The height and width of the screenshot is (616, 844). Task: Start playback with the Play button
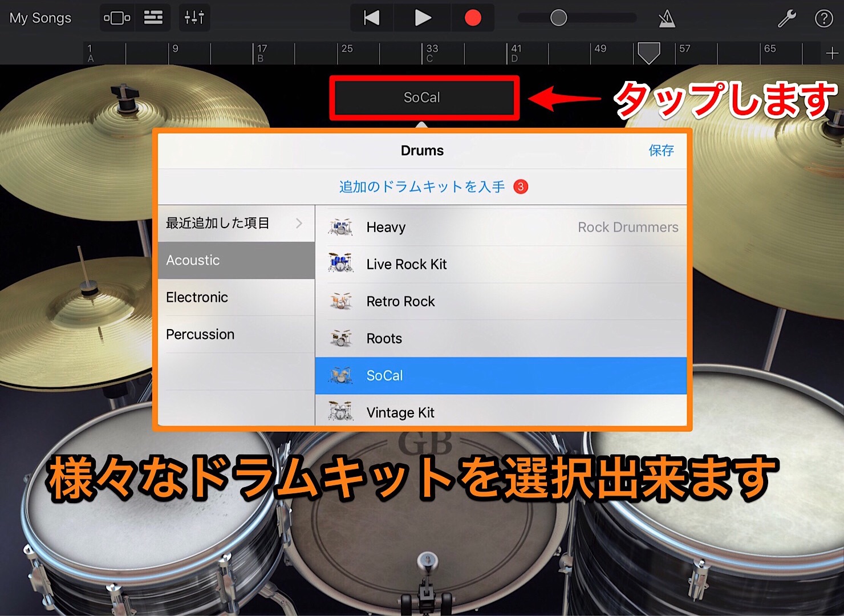423,18
